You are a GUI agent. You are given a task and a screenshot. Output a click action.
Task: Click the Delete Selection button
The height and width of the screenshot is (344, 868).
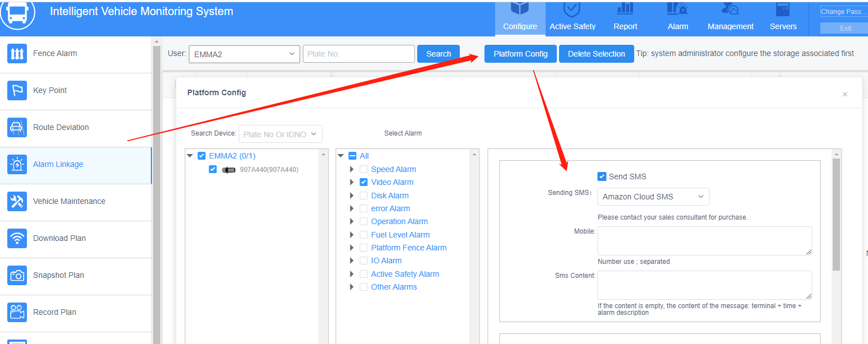tap(596, 54)
